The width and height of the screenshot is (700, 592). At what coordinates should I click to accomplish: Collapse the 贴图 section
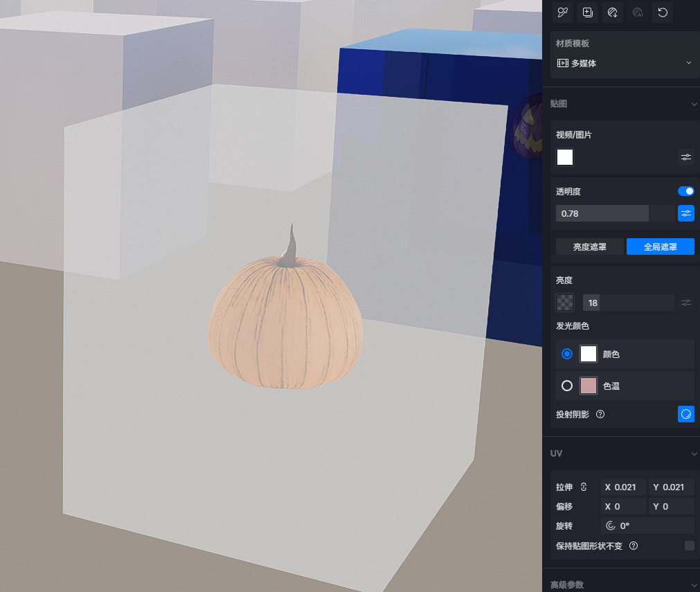(x=694, y=104)
